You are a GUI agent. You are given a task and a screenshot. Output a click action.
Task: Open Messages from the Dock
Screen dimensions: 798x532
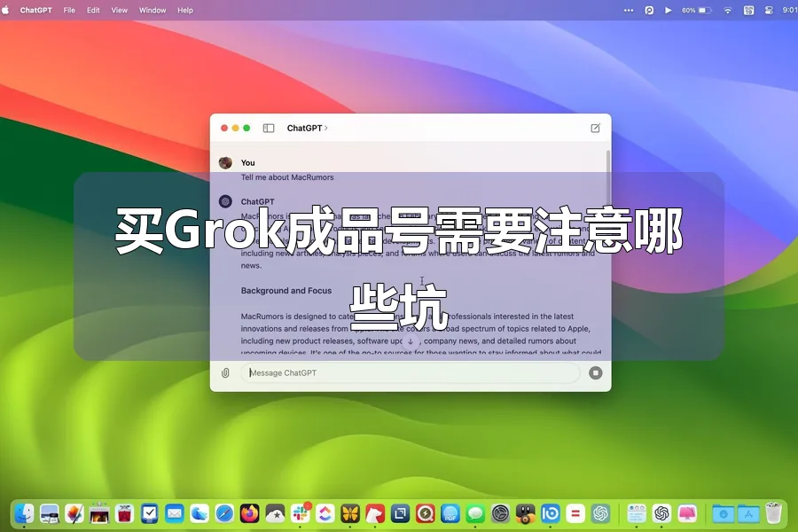475,513
